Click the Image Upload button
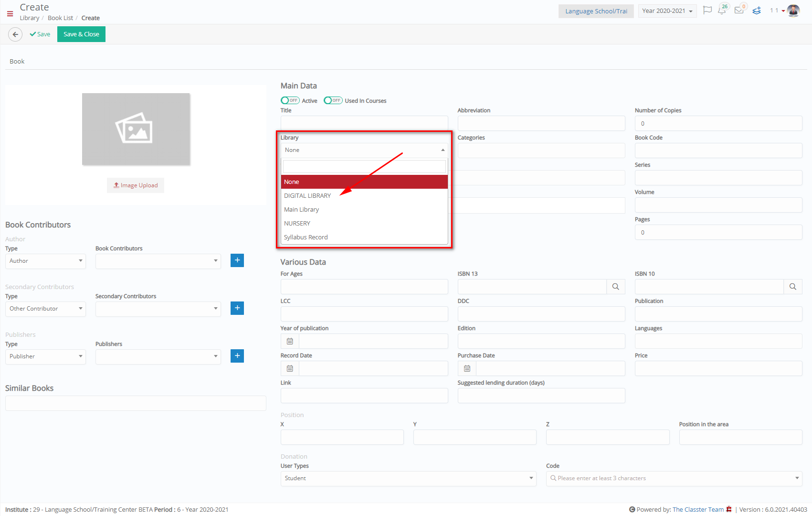The height and width of the screenshot is (516, 812). (136, 185)
